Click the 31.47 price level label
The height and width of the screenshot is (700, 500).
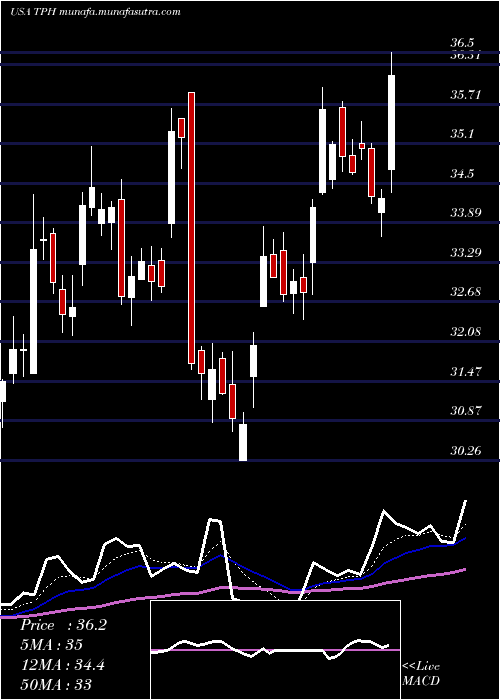pyautogui.click(x=465, y=371)
